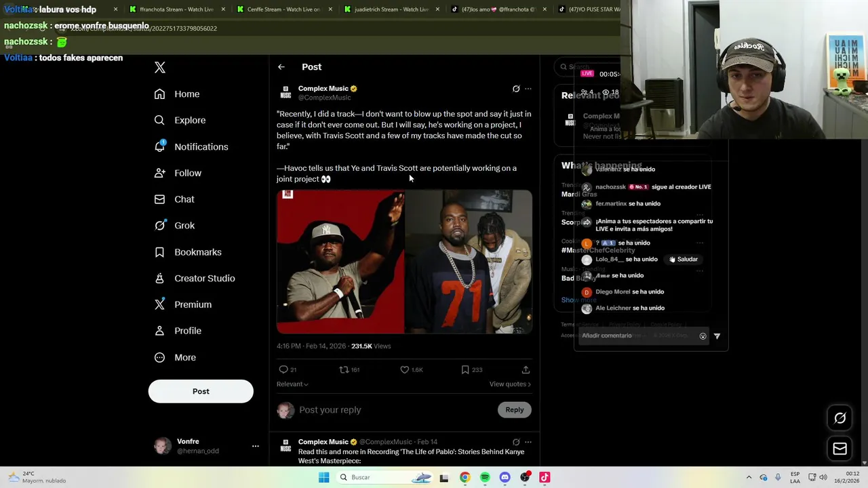
Task: Click the emoji icon in comment box
Action: click(x=703, y=336)
